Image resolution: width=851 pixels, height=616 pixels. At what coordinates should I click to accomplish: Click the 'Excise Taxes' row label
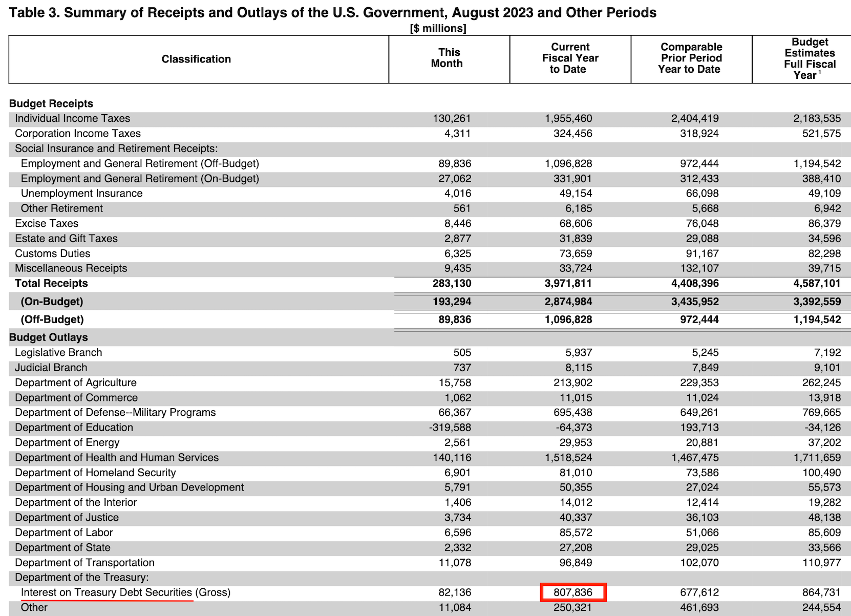[47, 223]
